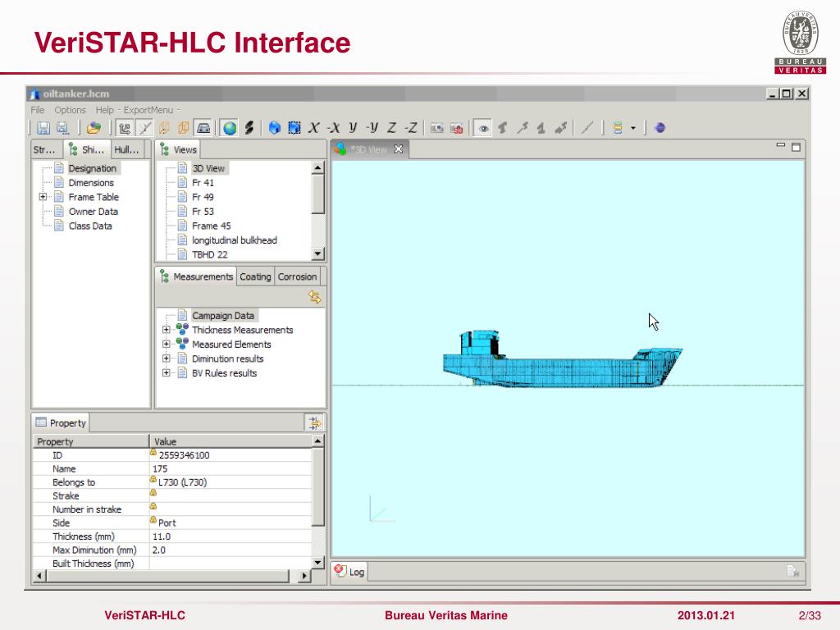The height and width of the screenshot is (630, 840).
Task: Click the Views list scroll-down arrow
Action: point(317,254)
